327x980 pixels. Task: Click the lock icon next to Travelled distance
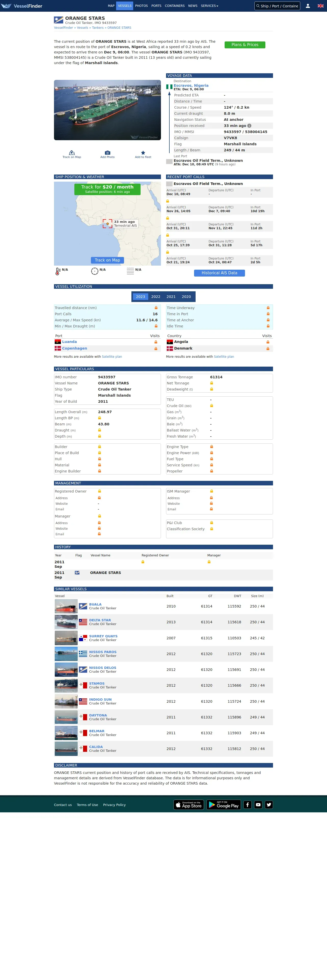click(156, 308)
